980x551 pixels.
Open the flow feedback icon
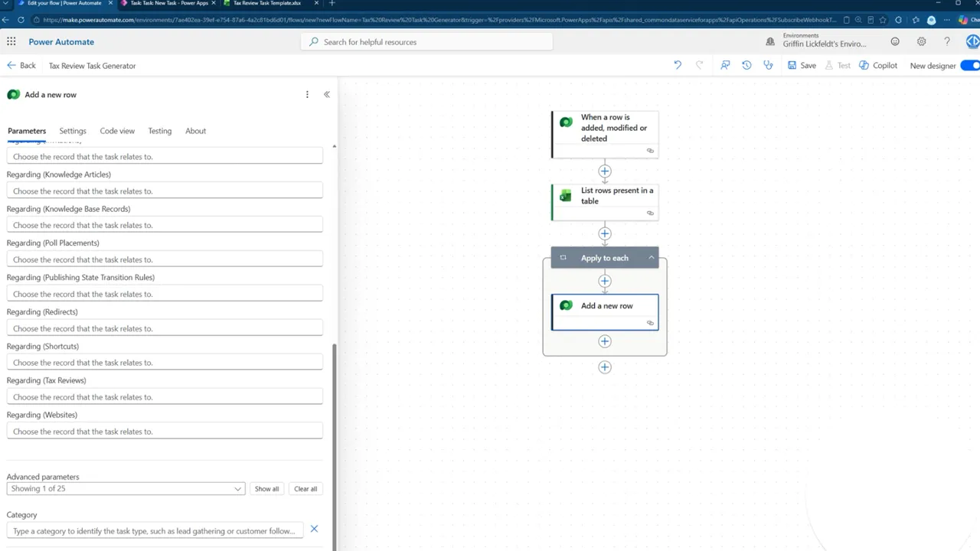tap(725, 65)
